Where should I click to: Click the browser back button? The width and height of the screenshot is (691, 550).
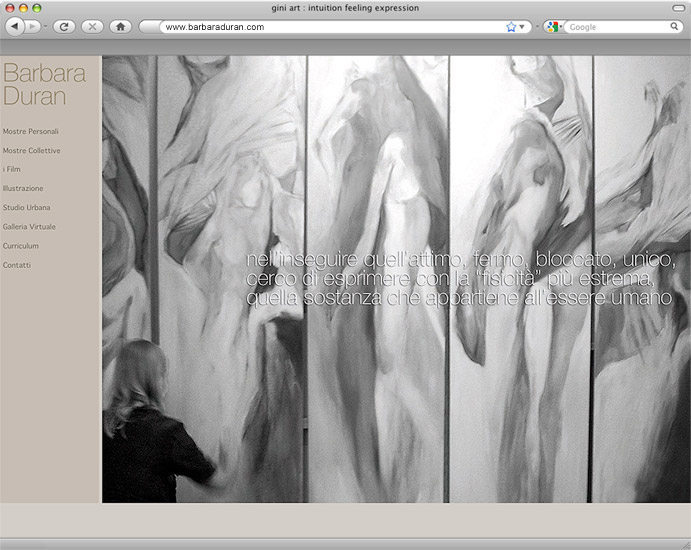(x=14, y=27)
